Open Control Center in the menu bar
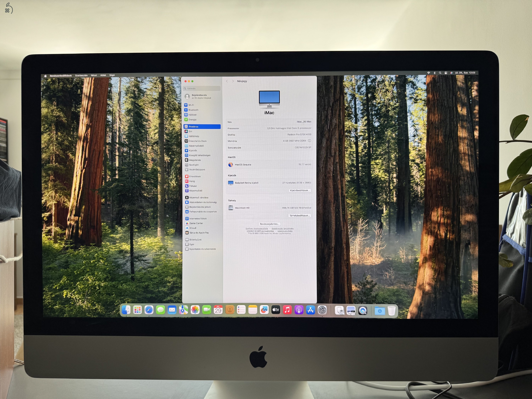 point(446,73)
